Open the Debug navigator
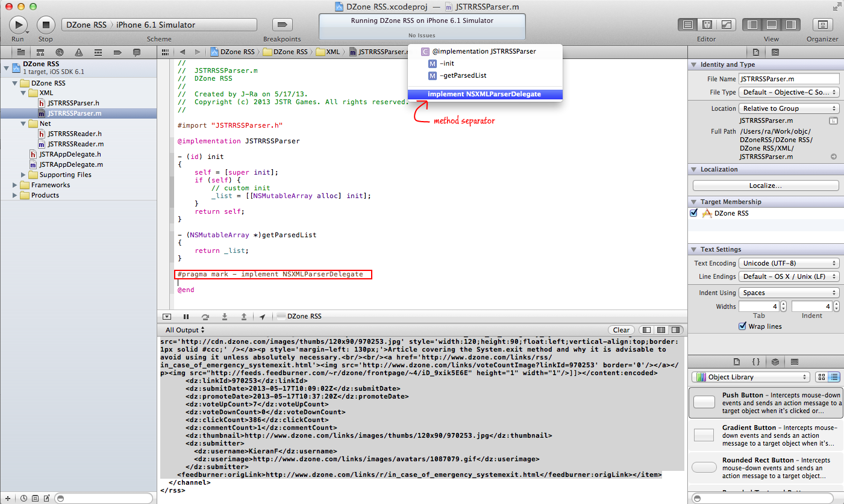 point(98,52)
